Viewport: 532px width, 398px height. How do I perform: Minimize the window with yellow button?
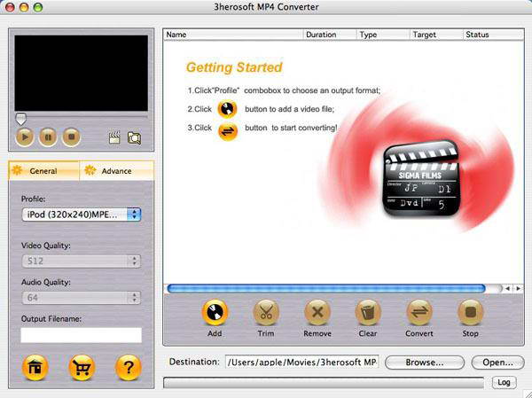tap(24, 7)
